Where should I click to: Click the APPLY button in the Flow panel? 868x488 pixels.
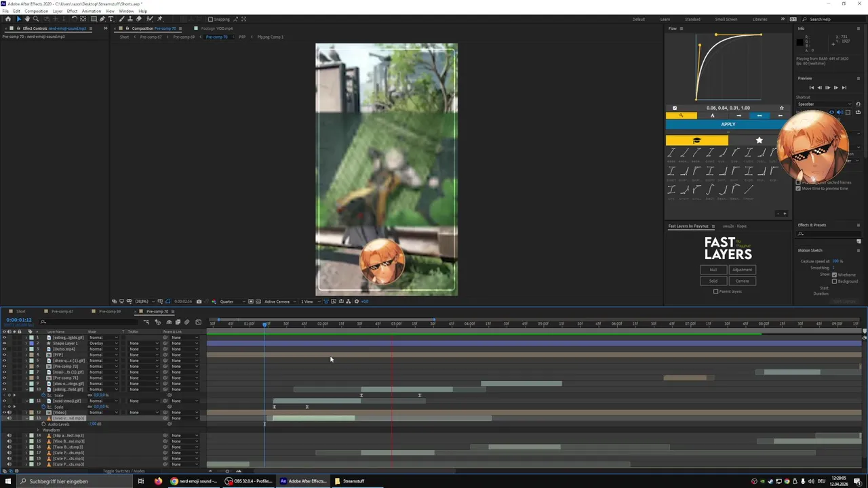tap(728, 124)
